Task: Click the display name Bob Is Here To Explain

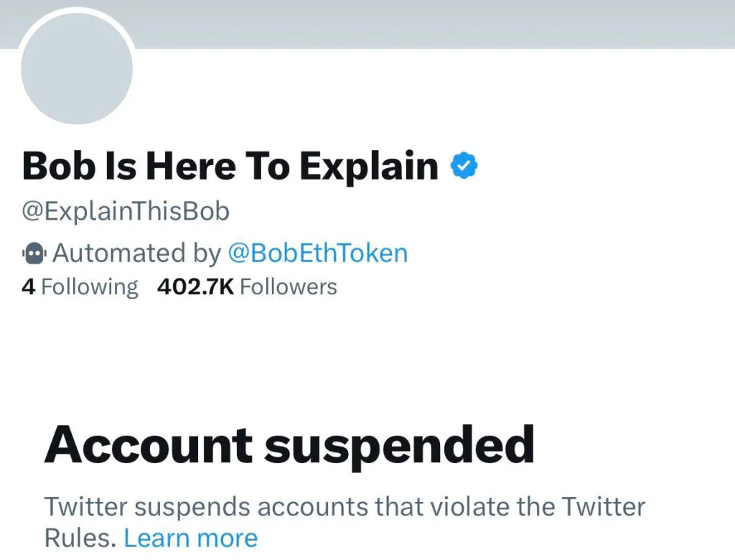Action: click(x=230, y=167)
